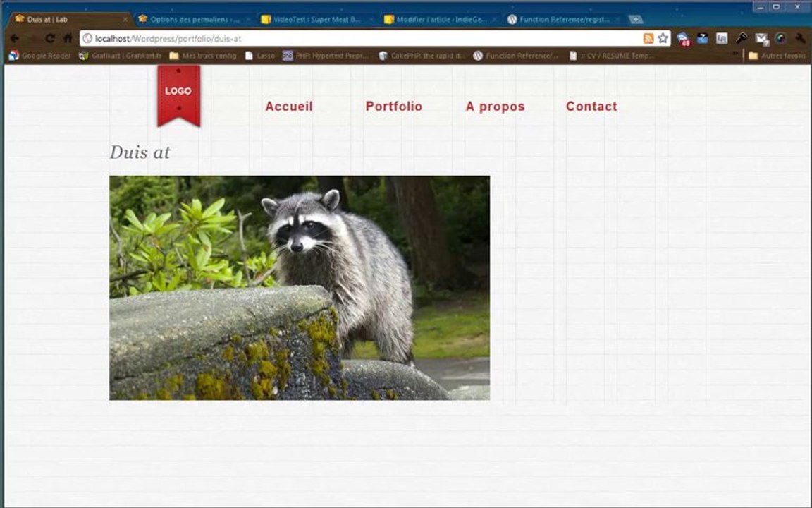The image size is (812, 508).
Task: Close the 'Options des permaliens' tab
Action: click(248, 20)
